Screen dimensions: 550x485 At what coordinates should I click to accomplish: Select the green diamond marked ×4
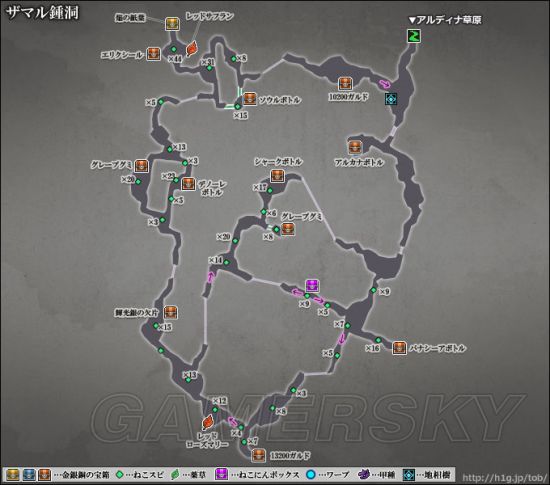point(241,427)
